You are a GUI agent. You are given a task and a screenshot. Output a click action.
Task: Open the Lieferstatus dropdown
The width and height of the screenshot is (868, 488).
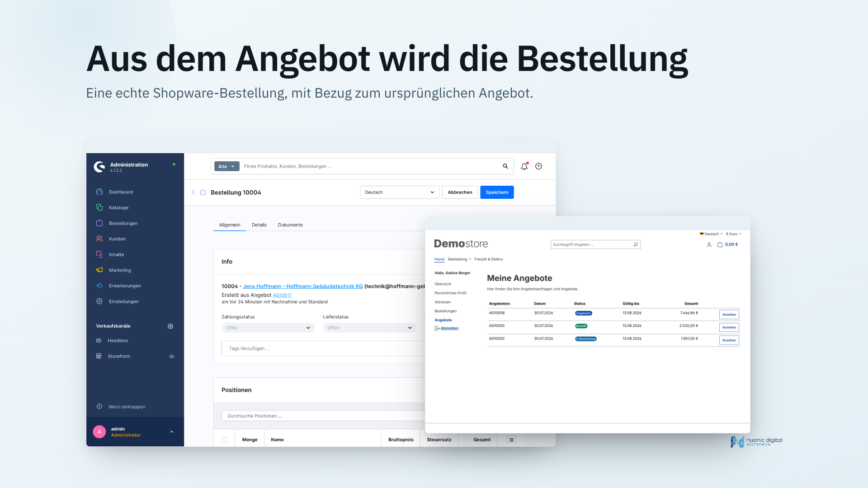pyautogui.click(x=370, y=328)
